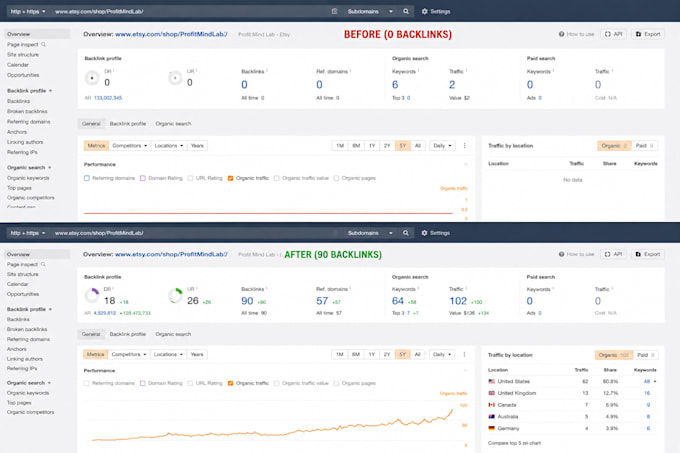The height and width of the screenshot is (453, 680).
Task: Expand the caret next to 48 keywords for United States
Action: (x=654, y=381)
